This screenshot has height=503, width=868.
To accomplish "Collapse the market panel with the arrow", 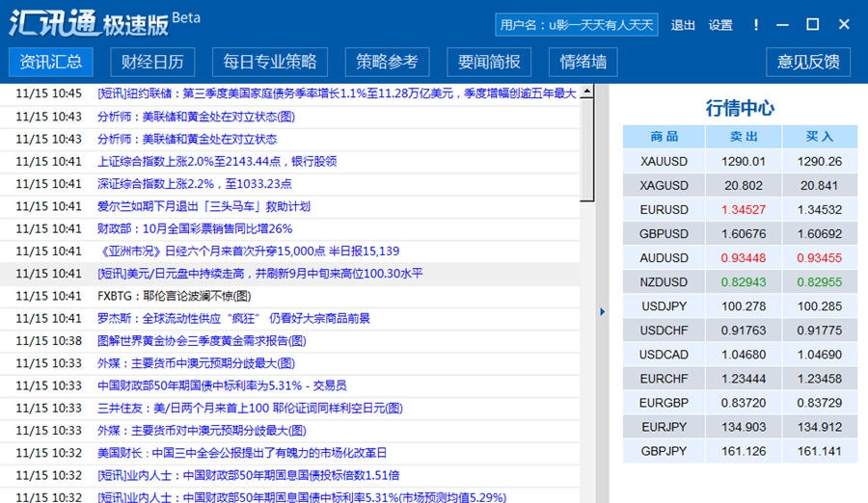I will click(x=602, y=311).
